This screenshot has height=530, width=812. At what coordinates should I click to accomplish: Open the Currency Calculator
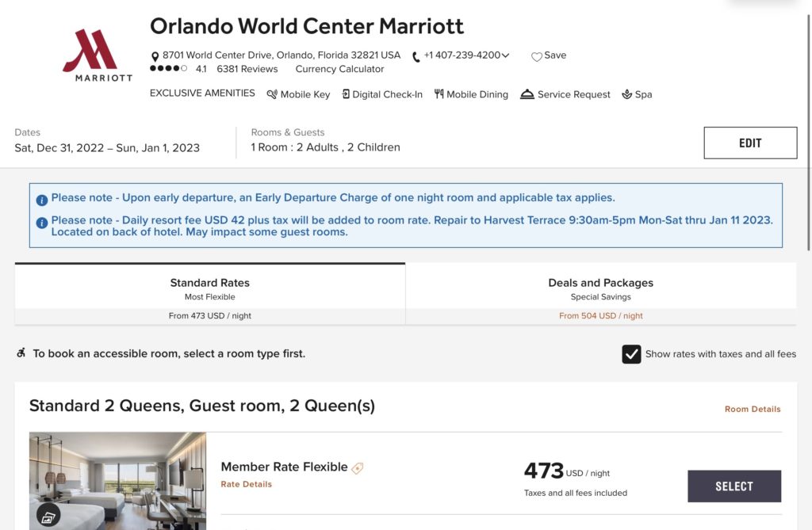coord(342,69)
